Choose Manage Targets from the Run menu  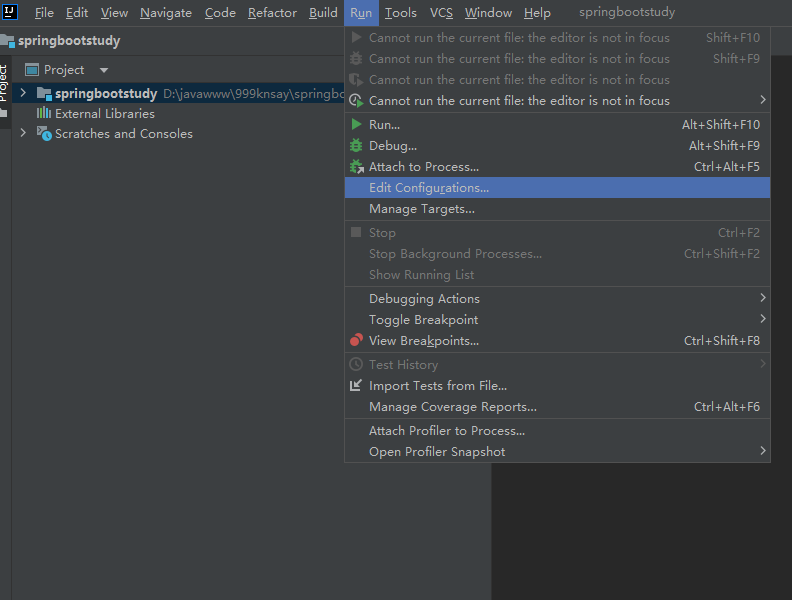[x=421, y=209]
